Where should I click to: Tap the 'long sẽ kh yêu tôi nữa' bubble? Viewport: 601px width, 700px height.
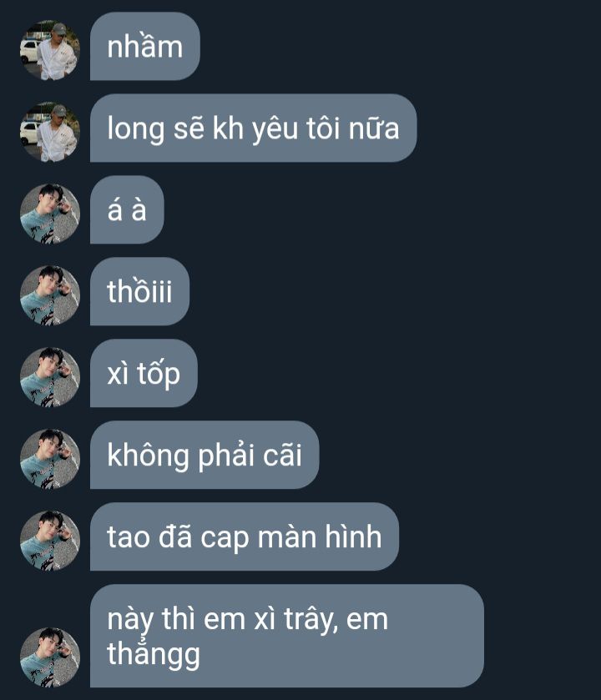point(253,128)
